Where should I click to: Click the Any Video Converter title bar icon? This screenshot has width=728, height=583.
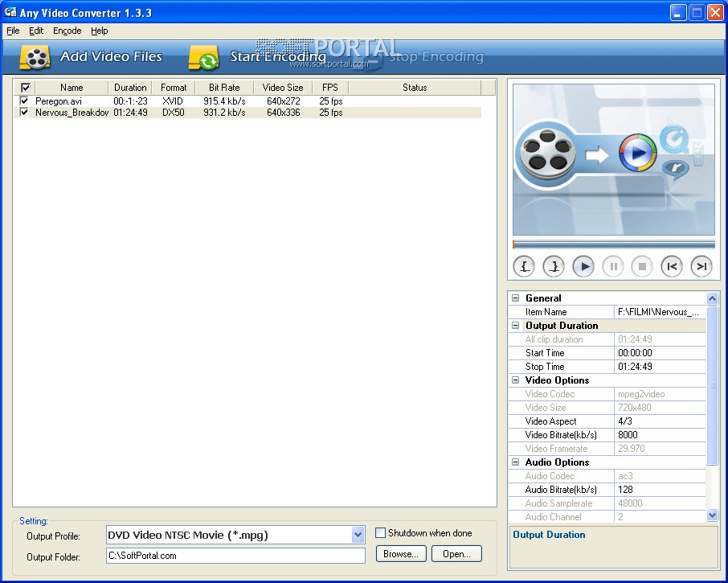pos(10,13)
